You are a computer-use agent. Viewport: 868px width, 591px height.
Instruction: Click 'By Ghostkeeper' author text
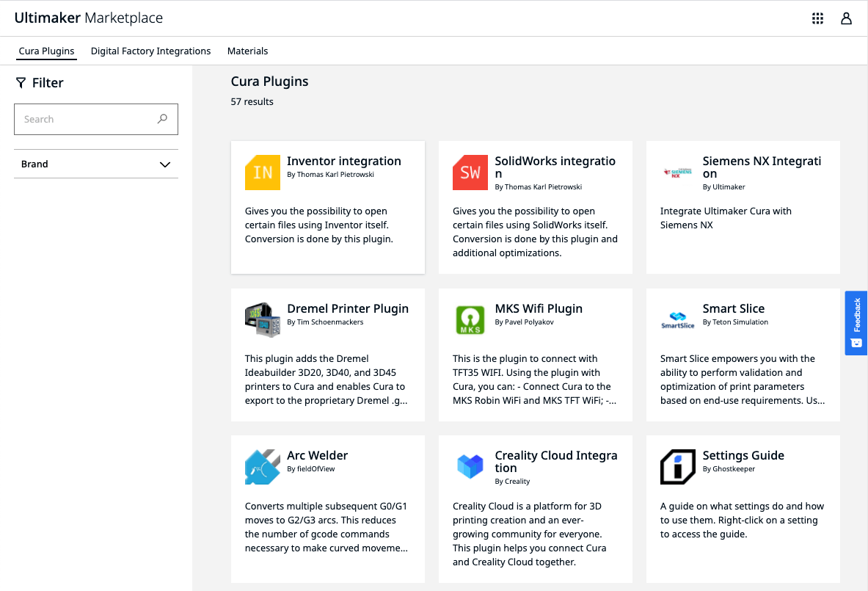tap(729, 468)
